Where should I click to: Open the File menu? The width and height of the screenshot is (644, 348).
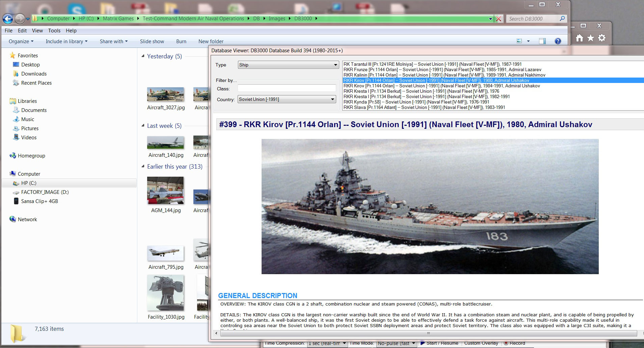pos(8,30)
